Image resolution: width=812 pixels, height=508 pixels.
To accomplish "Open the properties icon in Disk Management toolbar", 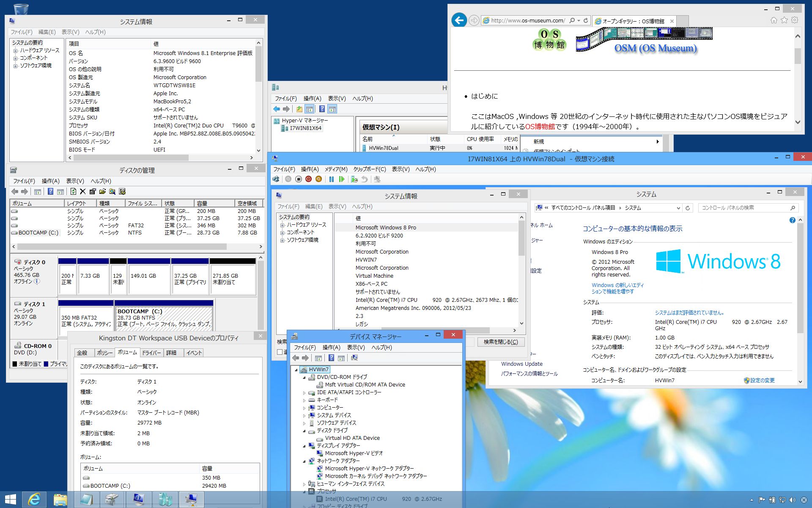I will coord(93,191).
